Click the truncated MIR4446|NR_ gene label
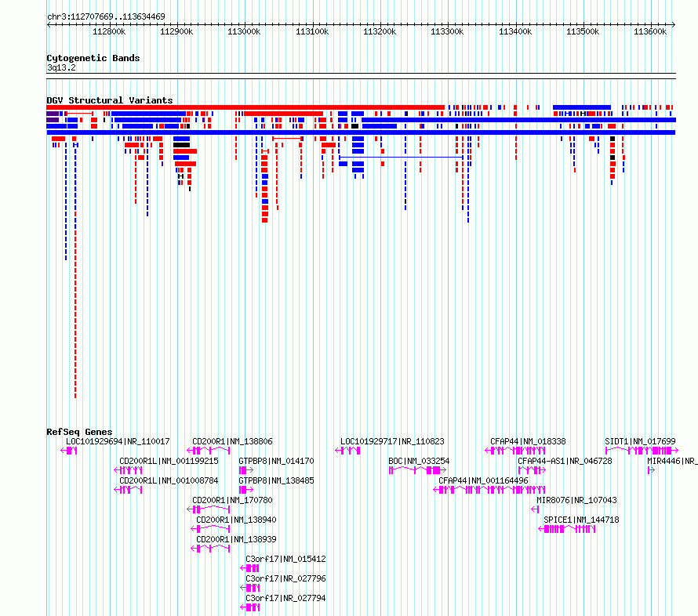 (x=672, y=461)
